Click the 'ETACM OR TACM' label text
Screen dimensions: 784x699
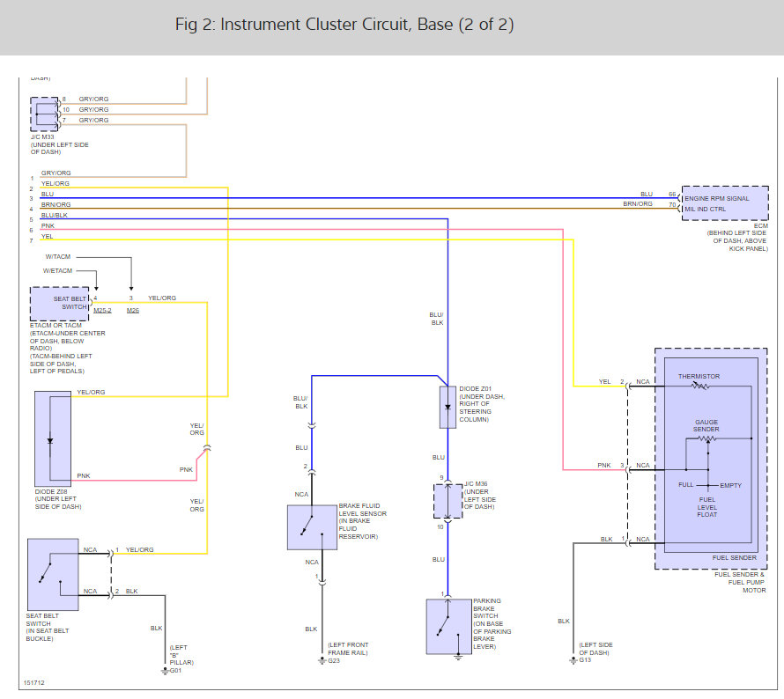tap(55, 325)
